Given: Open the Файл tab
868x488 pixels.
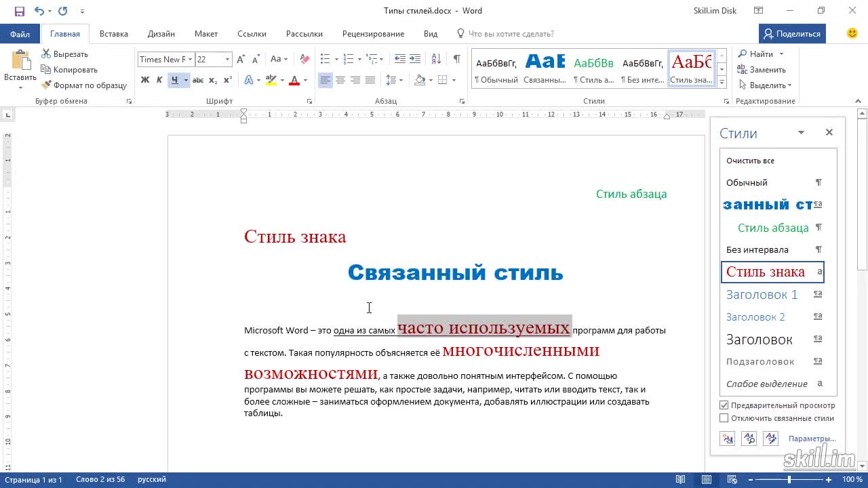Looking at the screenshot, I should pyautogui.click(x=20, y=34).
